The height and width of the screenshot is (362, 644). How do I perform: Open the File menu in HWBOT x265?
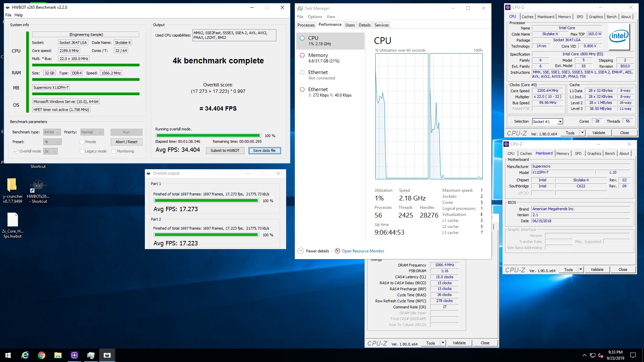[8, 15]
